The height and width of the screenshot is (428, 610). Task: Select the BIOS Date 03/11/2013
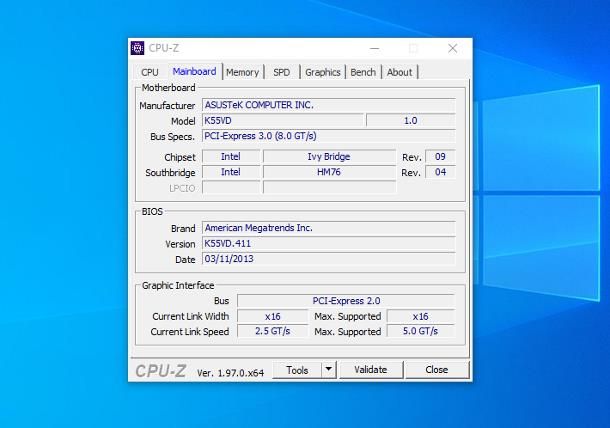click(x=329, y=259)
